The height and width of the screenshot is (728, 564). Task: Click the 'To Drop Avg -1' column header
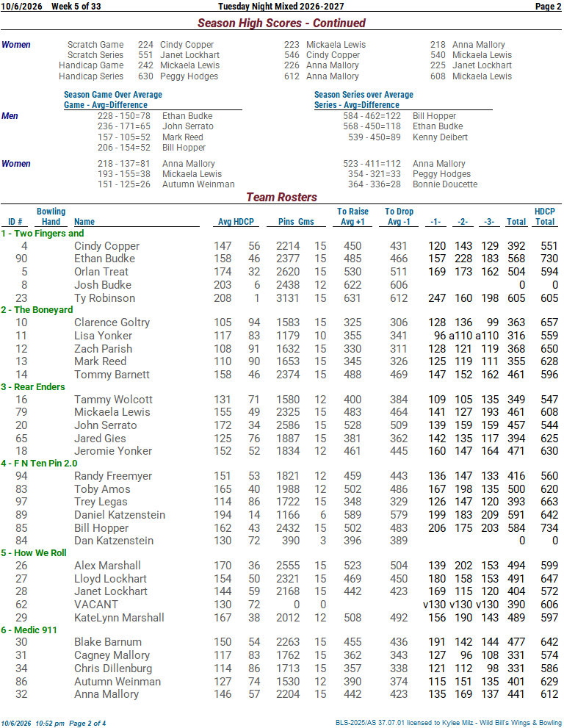399,217
